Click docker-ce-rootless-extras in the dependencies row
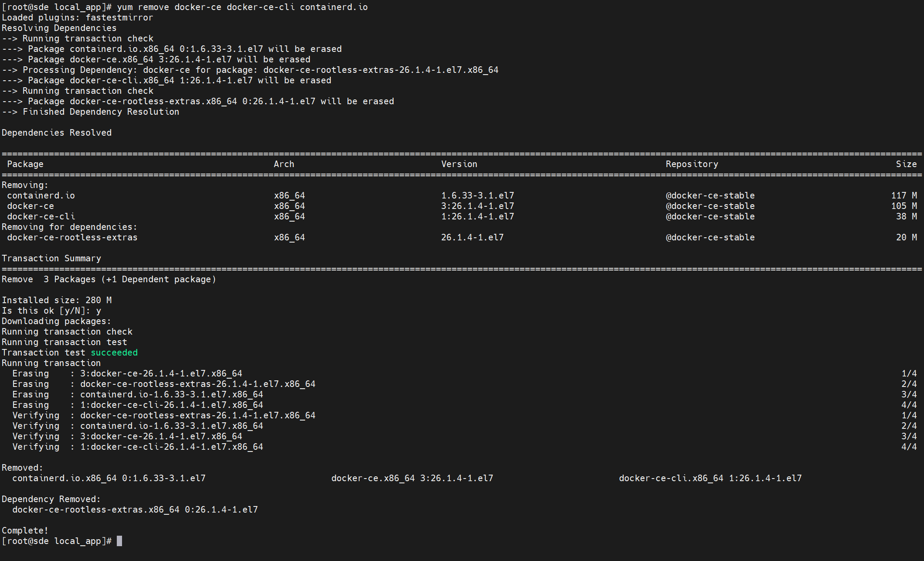Viewport: 924px width, 561px height. [72, 237]
